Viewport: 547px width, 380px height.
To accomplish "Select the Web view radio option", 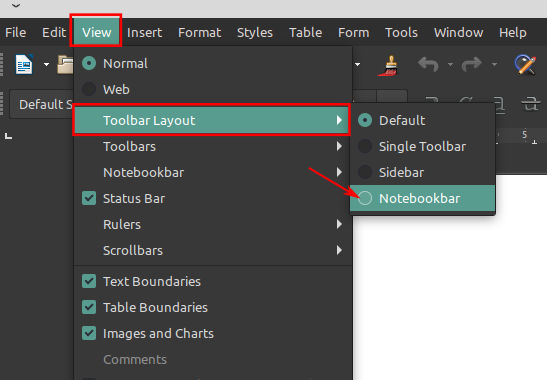I will point(213,89).
